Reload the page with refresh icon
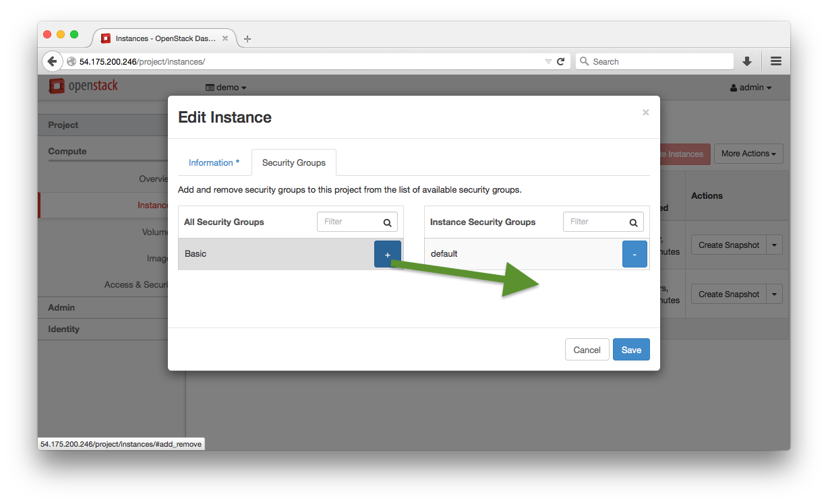 pos(560,61)
